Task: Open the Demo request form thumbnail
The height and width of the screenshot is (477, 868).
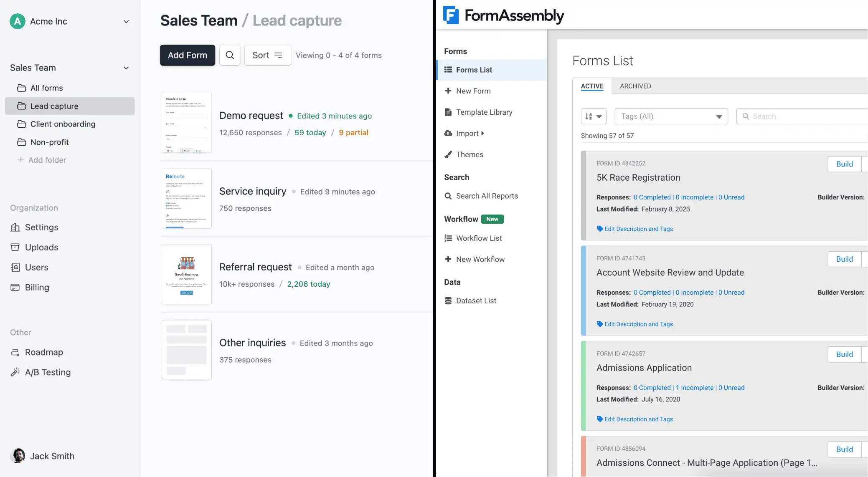Action: coord(187,123)
